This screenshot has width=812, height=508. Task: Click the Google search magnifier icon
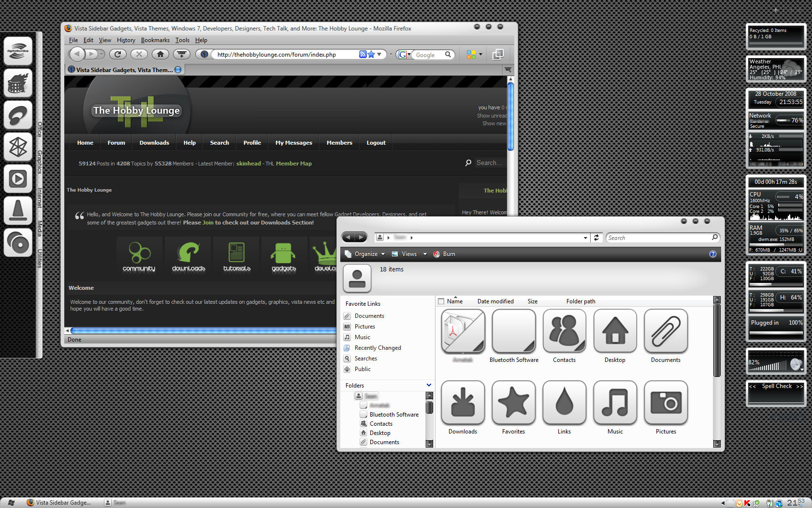coord(448,55)
